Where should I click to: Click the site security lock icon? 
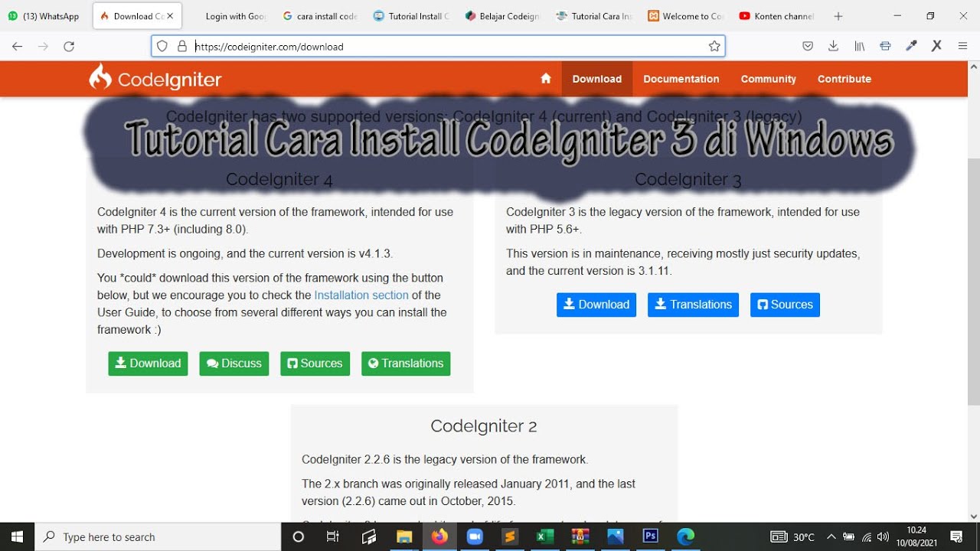(182, 47)
